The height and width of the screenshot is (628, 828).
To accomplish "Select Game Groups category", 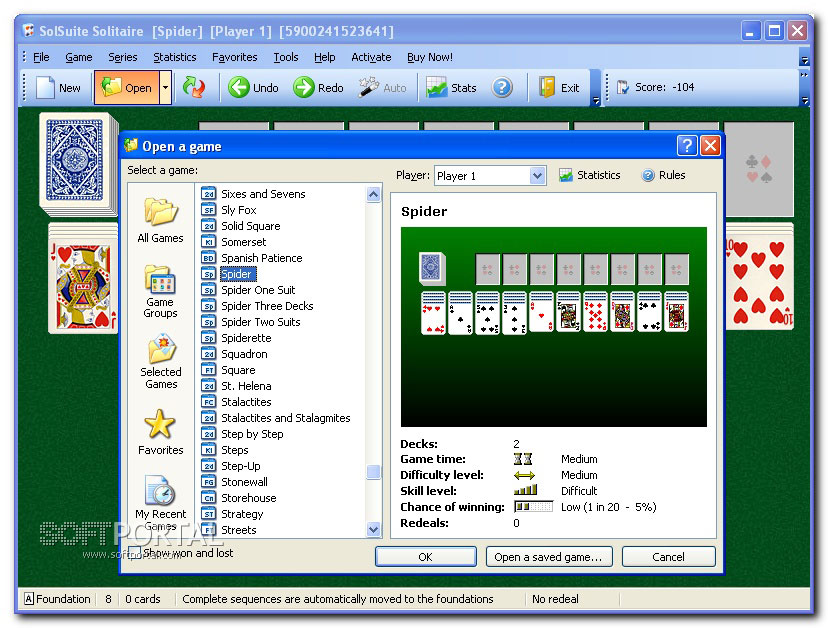I will (x=161, y=291).
